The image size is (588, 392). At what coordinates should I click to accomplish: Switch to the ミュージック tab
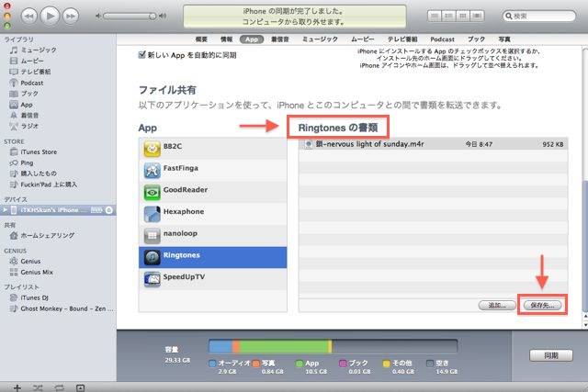pos(320,39)
